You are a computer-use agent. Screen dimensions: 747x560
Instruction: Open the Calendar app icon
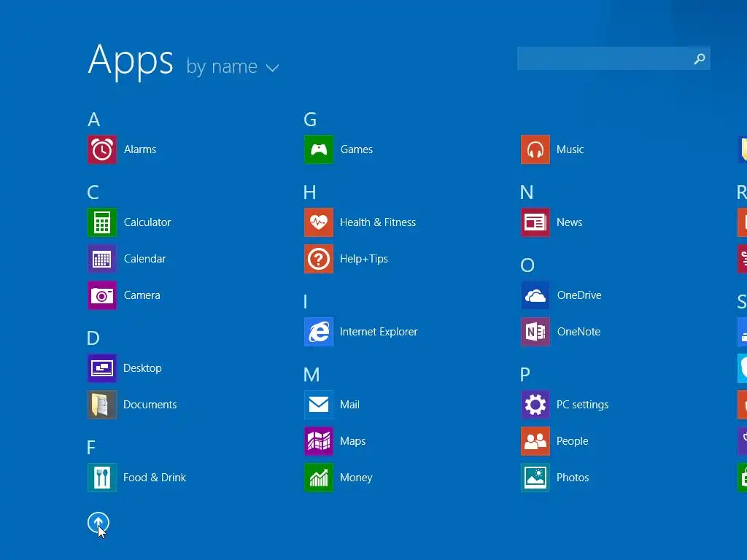pos(102,259)
